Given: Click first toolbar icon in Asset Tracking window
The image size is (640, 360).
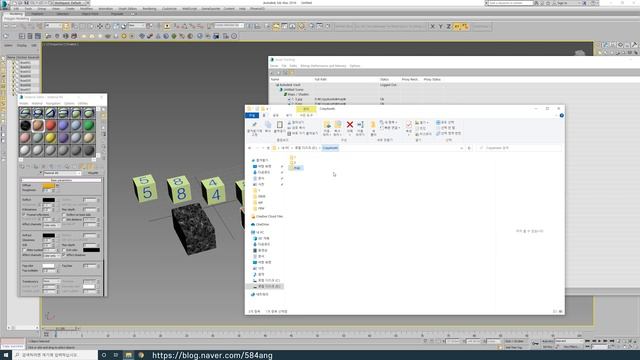Looking at the screenshot, I should coord(272,73).
